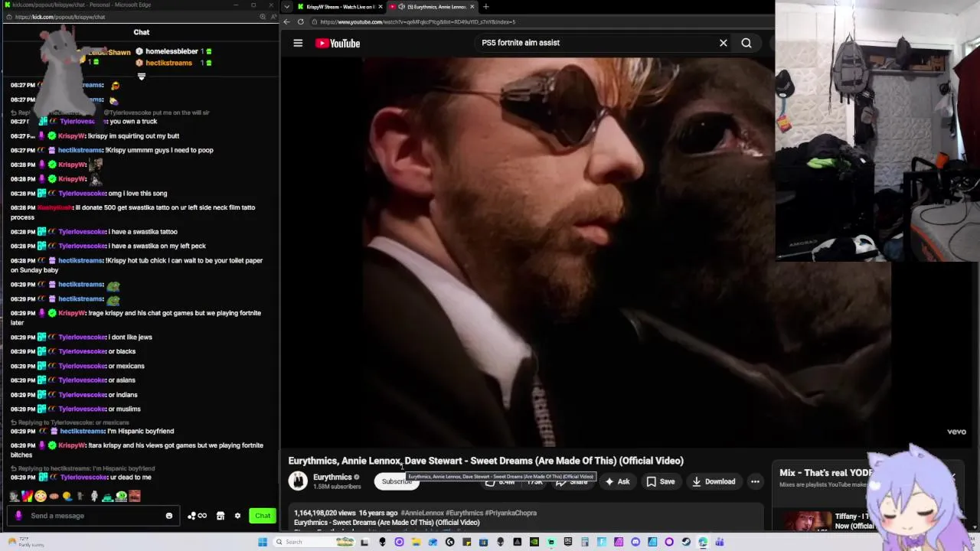Open Discord from the taskbar
This screenshot has width=980, height=551.
coord(635,542)
